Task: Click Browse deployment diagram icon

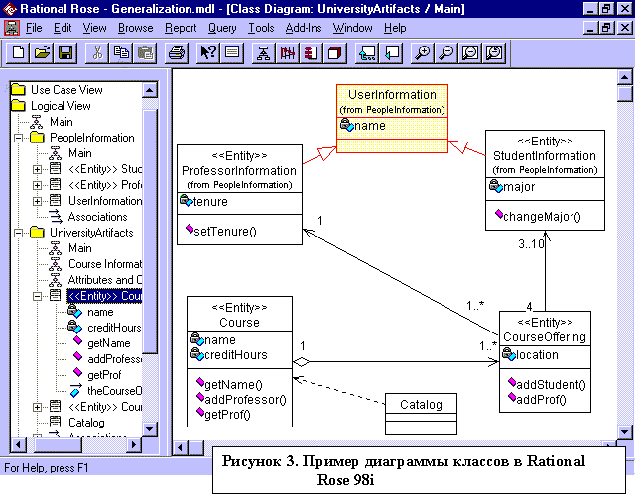Action: pos(335,53)
